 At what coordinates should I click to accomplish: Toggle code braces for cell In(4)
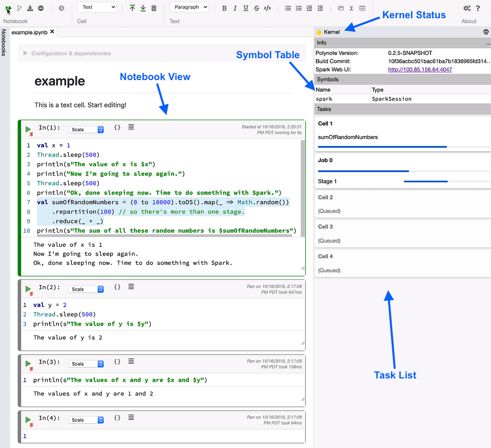(117, 417)
